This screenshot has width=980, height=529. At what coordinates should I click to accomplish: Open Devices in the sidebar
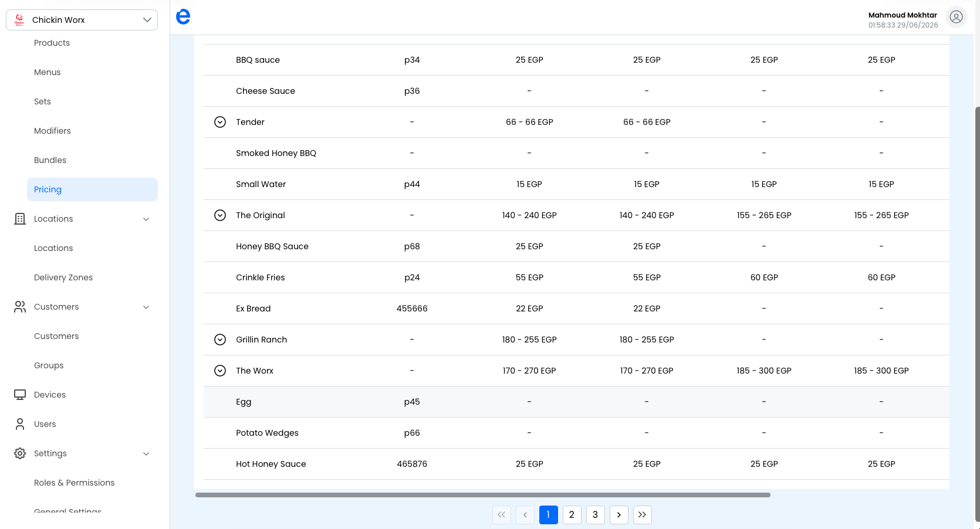50,395
